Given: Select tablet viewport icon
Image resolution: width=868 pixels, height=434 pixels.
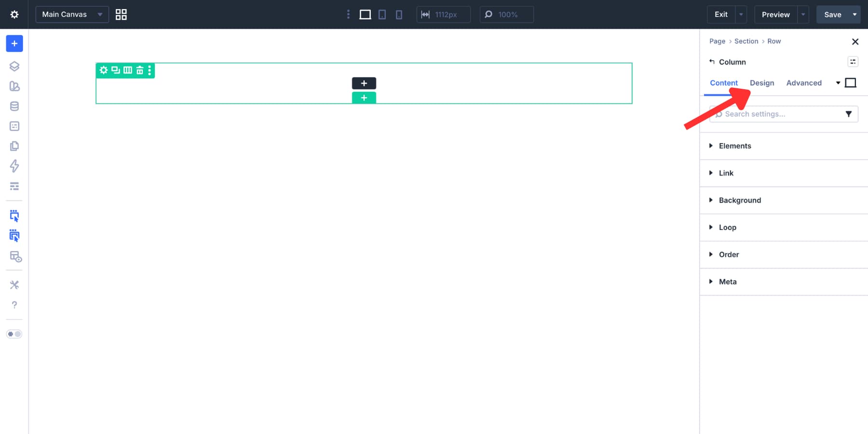Looking at the screenshot, I should [x=382, y=14].
